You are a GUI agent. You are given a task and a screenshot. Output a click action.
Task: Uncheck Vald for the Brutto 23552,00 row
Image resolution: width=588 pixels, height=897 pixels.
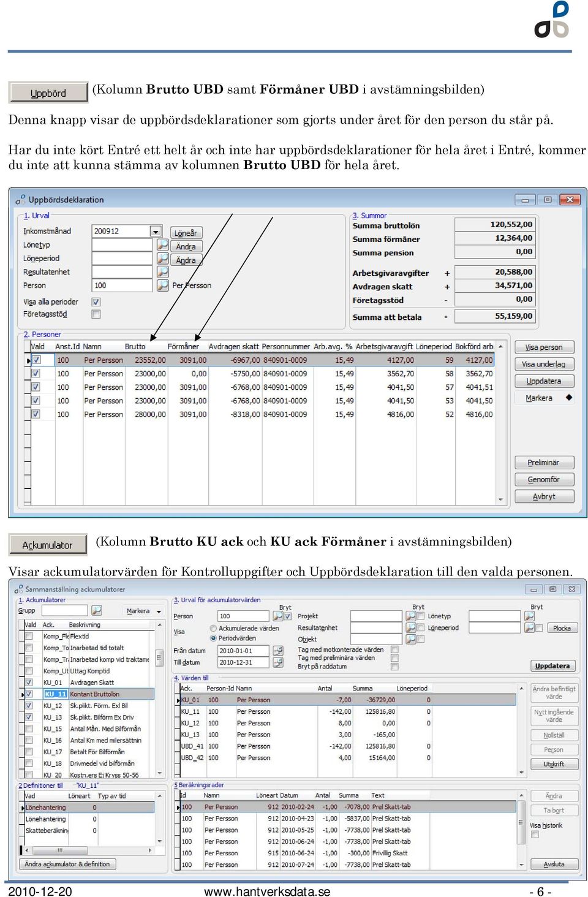pyautogui.click(x=36, y=360)
